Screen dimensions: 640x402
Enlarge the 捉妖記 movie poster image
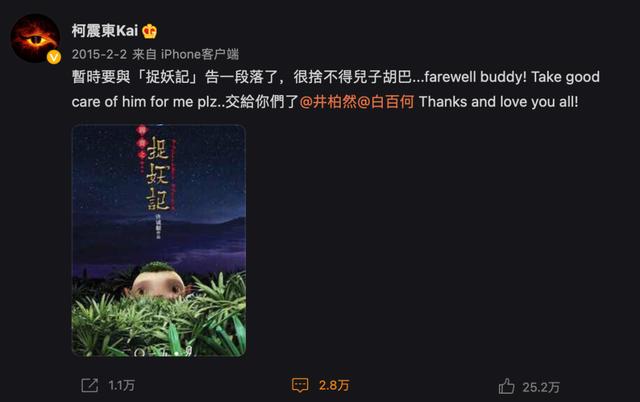[x=159, y=240]
